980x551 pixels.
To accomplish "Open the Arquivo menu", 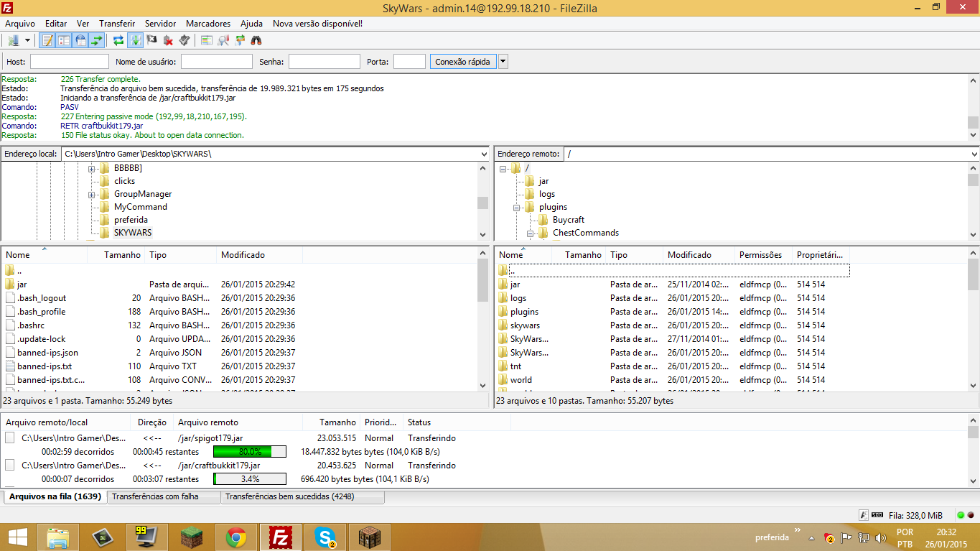I will tap(20, 24).
